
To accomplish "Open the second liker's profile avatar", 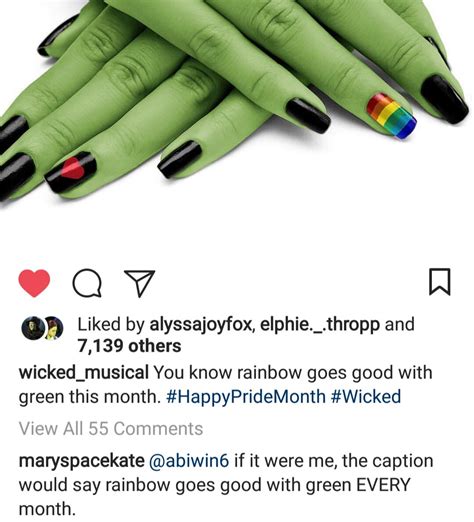I will click(x=53, y=328).
